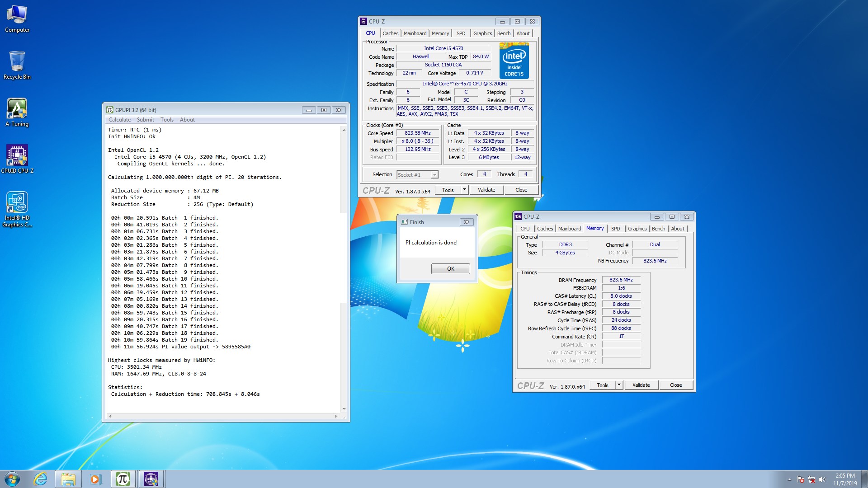Screen dimensions: 868x488
Task: Launch CPUID CPU-Z desktop shortcut
Action: tap(17, 159)
